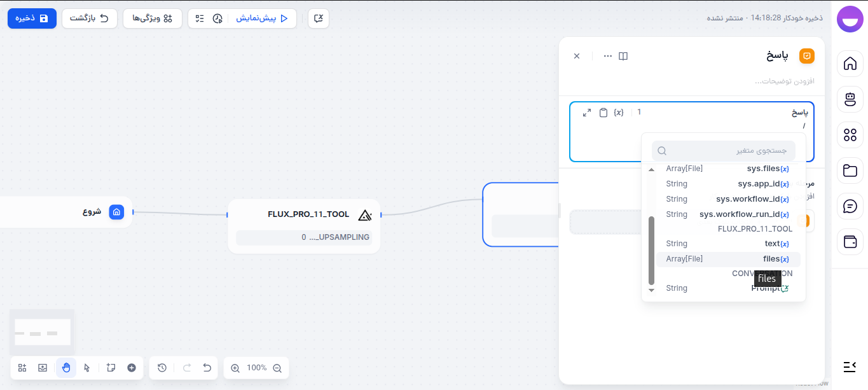
Task: Expand the پاسخ answer editor
Action: [x=586, y=112]
